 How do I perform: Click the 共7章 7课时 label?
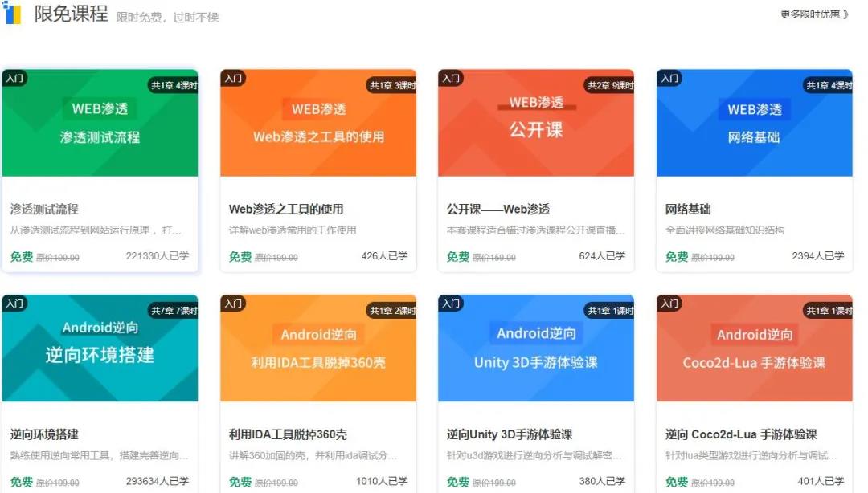(x=173, y=311)
